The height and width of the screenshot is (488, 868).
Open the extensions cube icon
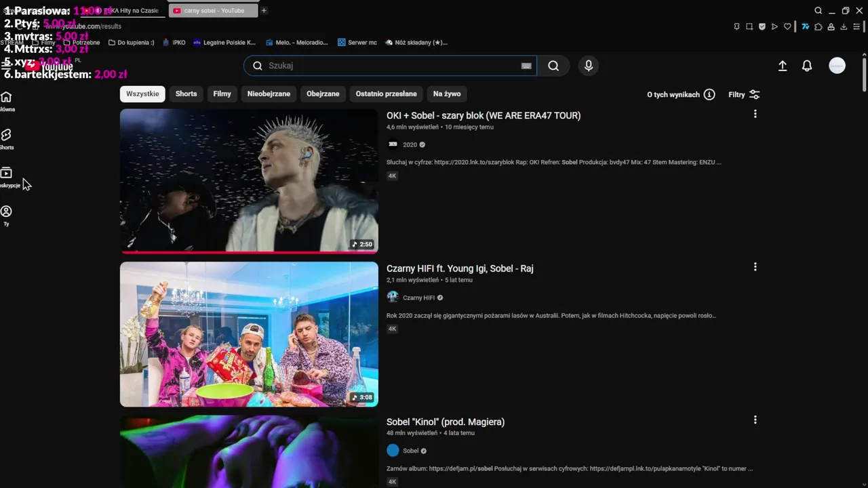pos(818,26)
